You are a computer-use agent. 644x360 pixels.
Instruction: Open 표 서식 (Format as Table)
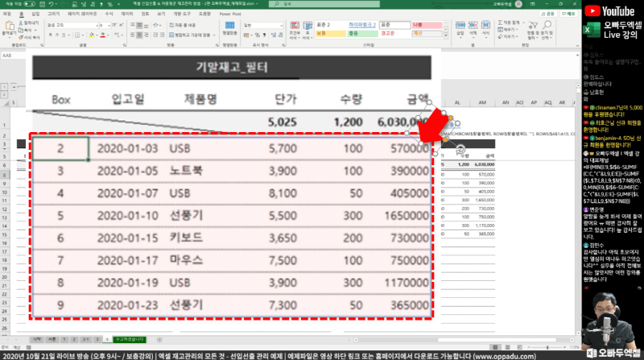coord(308,30)
